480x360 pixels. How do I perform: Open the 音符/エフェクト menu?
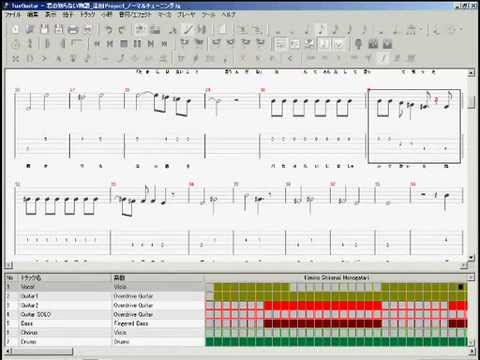135,15
